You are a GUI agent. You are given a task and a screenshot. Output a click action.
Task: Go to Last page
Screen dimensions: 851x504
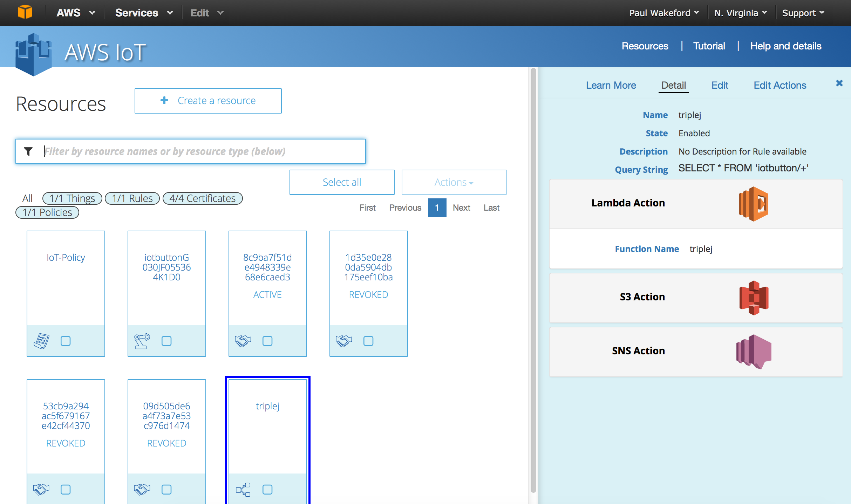pos(491,208)
